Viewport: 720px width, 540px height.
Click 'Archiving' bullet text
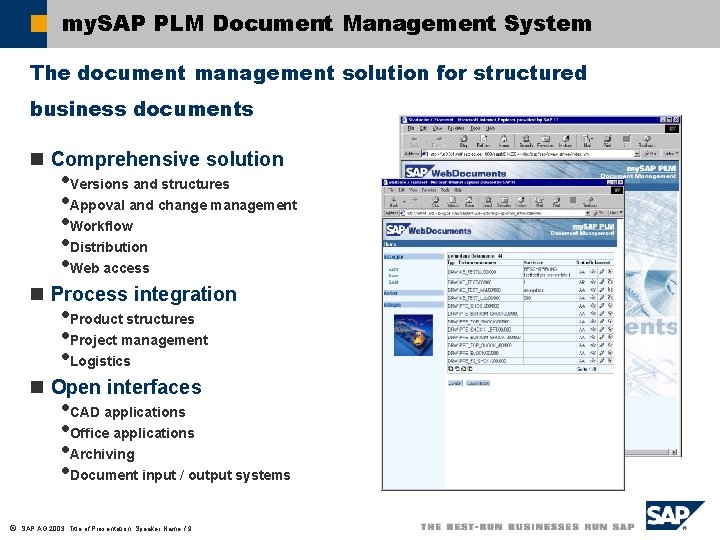click(x=102, y=454)
